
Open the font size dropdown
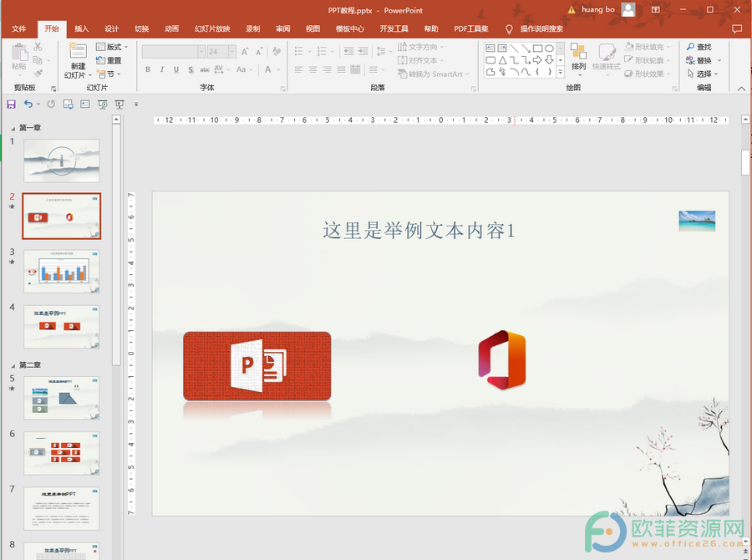[232, 51]
